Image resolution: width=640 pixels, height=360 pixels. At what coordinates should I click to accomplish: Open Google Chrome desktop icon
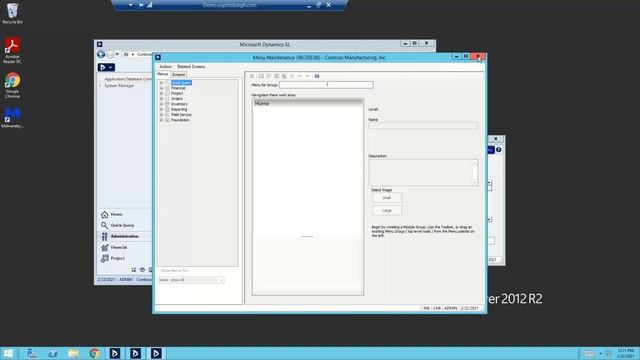(12, 86)
